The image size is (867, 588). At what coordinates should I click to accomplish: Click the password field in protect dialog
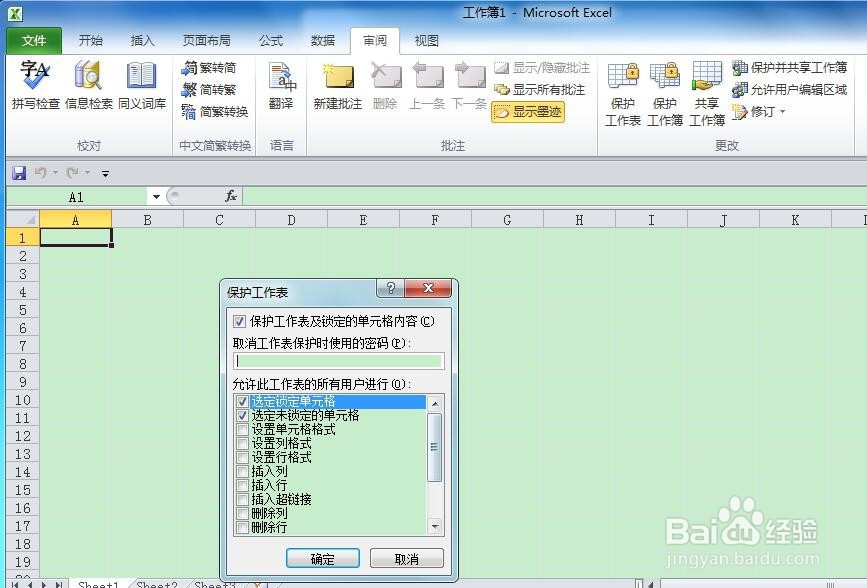[x=338, y=361]
